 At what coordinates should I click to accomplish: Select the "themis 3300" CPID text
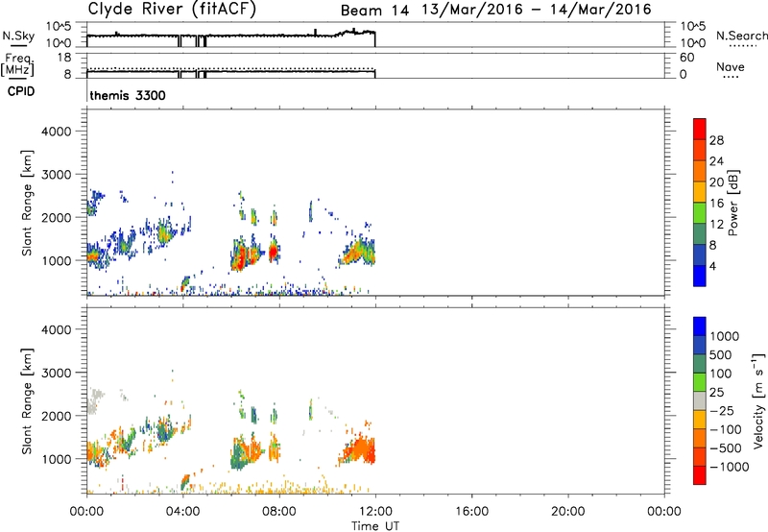click(128, 95)
